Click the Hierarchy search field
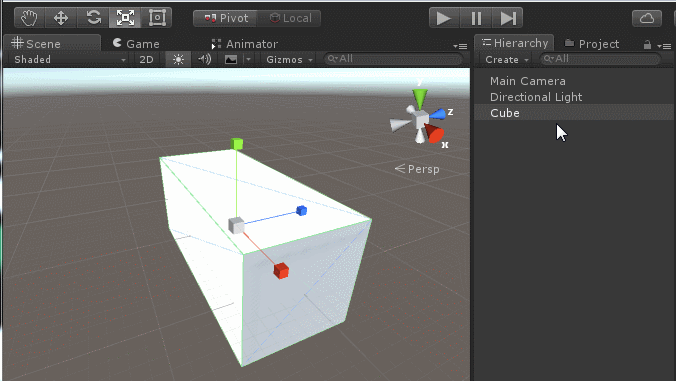 click(600, 59)
